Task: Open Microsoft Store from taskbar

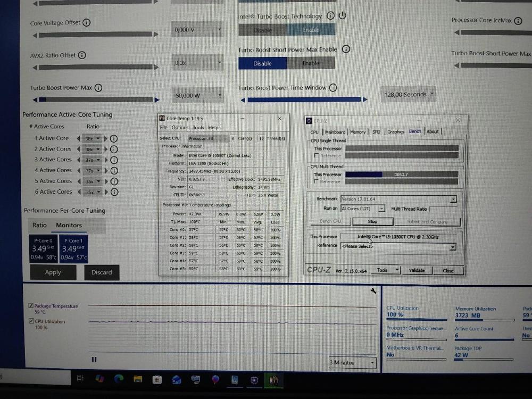Action: [157, 379]
